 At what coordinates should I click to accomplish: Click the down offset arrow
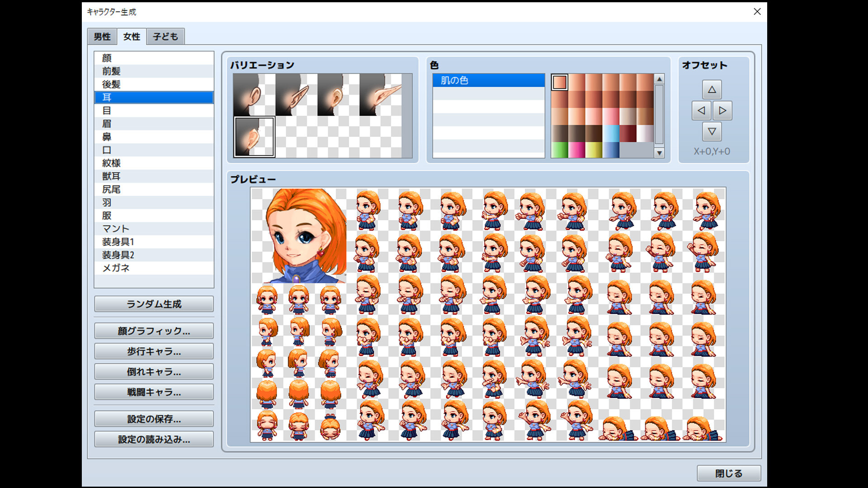712,131
